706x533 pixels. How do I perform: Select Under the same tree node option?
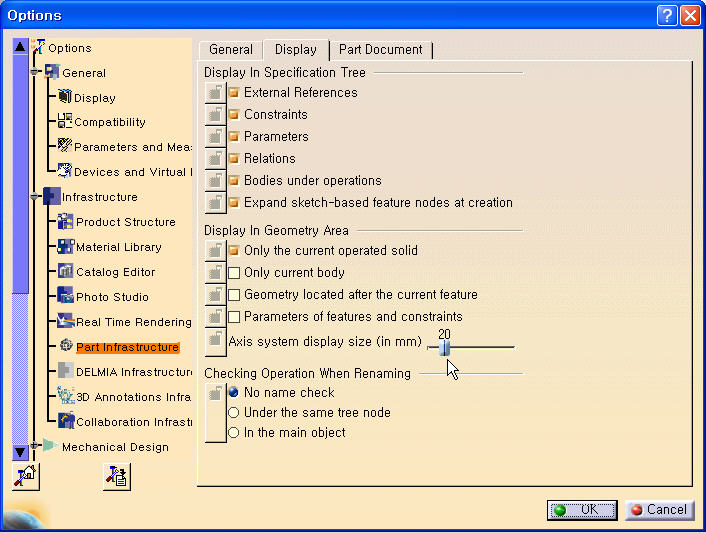coord(234,413)
